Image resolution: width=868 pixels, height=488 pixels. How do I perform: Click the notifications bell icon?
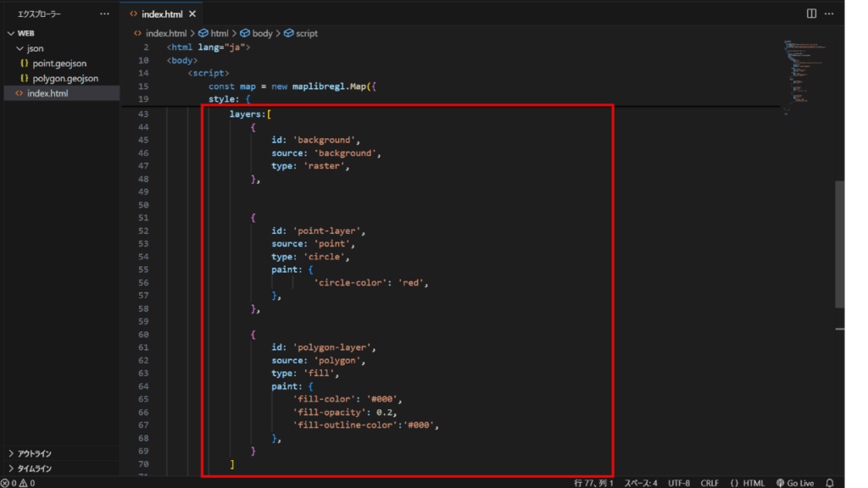point(830,483)
